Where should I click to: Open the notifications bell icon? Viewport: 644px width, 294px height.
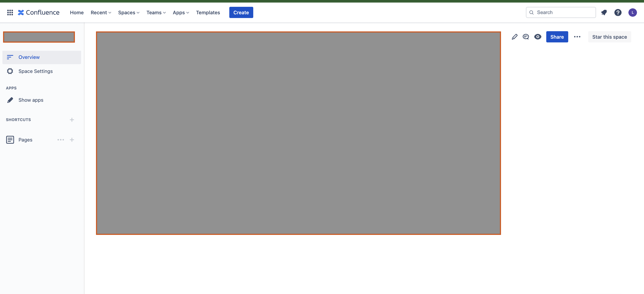pos(604,13)
